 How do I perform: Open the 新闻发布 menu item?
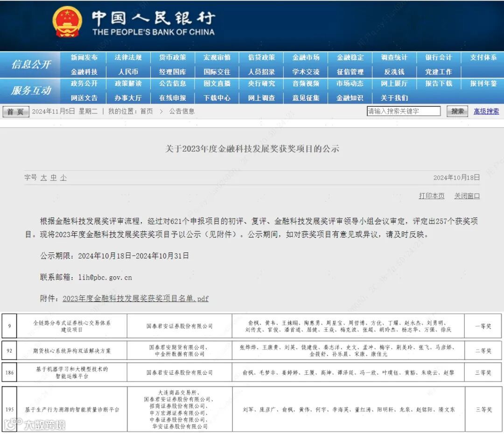pos(84,57)
